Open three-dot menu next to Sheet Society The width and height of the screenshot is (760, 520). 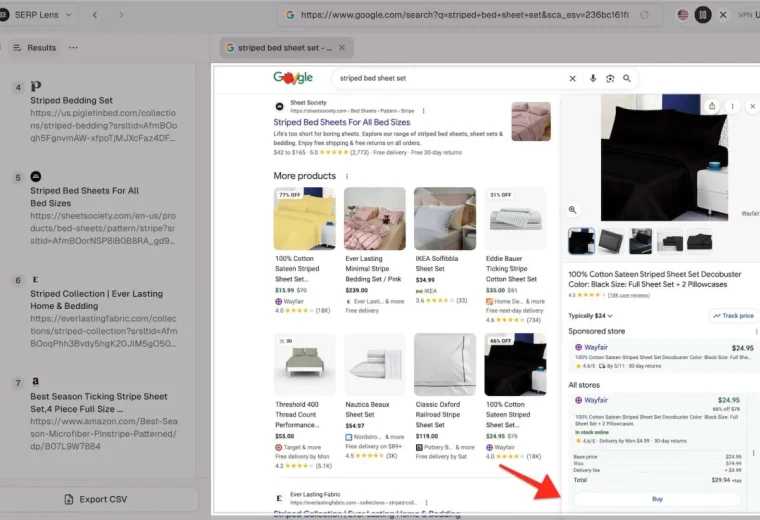(x=424, y=111)
